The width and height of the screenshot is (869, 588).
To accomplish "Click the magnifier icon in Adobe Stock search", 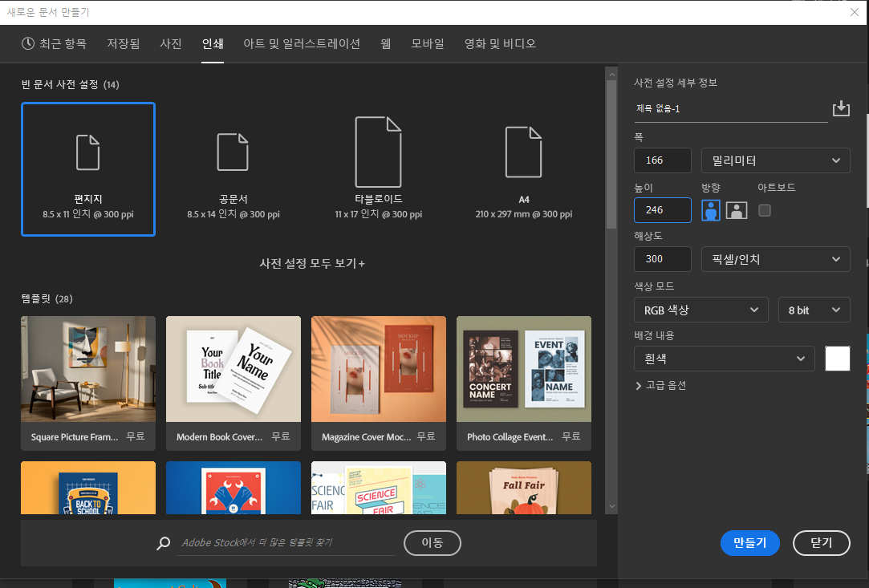I will click(164, 543).
